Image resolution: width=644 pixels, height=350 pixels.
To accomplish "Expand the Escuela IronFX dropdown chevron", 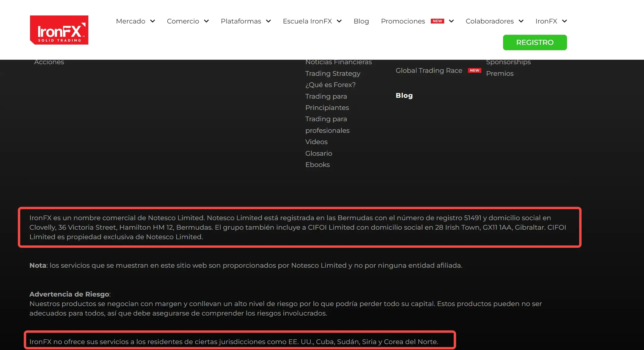I will coord(339,21).
